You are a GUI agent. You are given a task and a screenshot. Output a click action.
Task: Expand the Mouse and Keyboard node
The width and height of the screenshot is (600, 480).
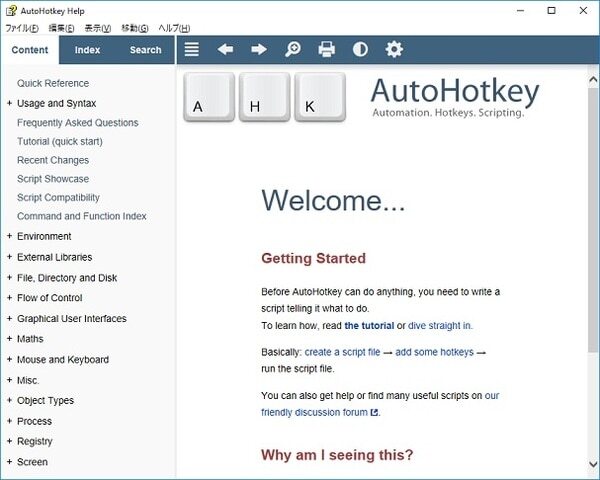coord(9,360)
